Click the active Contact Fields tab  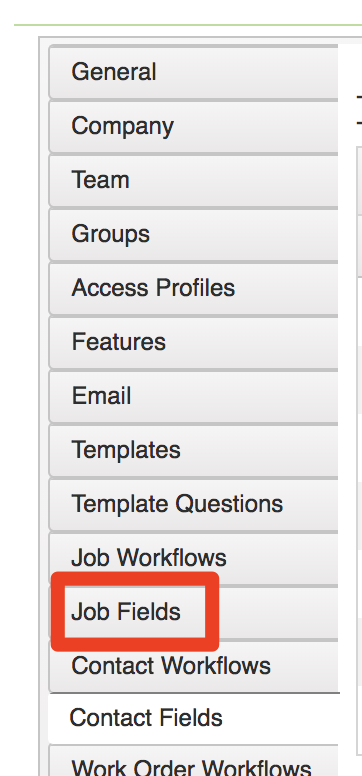[194, 718]
